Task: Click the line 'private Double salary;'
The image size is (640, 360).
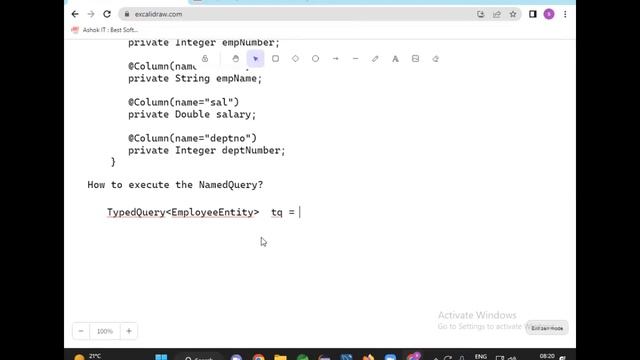Action: [192, 115]
